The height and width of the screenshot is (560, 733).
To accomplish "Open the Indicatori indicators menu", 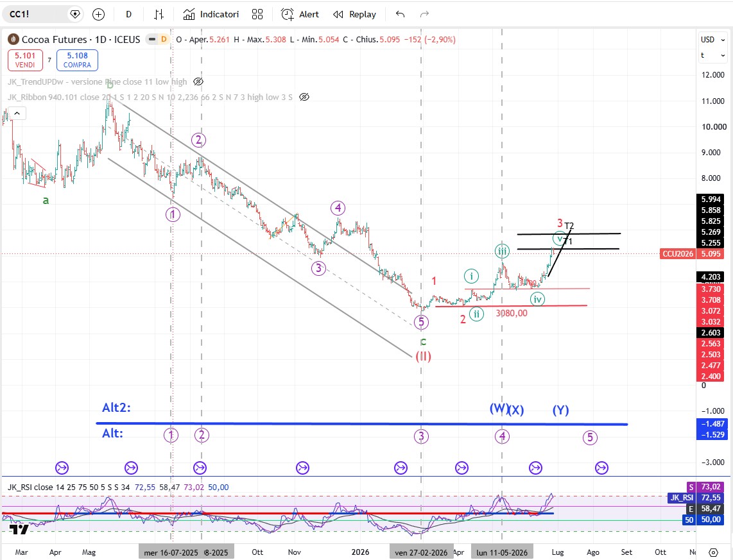I will pyautogui.click(x=211, y=15).
